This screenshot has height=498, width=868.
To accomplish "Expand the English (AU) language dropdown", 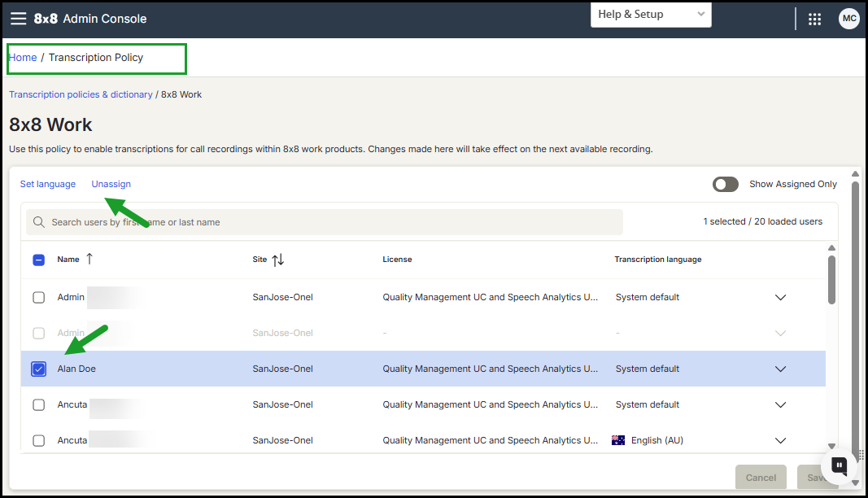I will [780, 441].
